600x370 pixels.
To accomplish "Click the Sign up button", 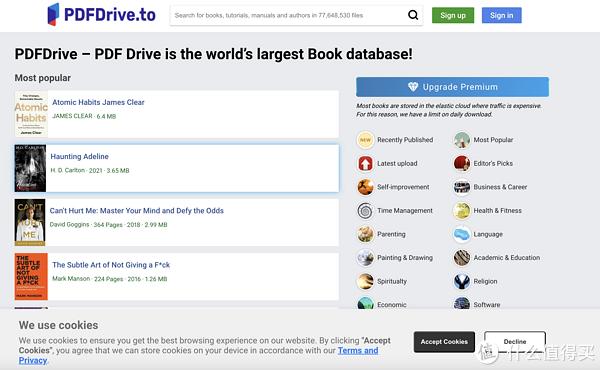I will tap(453, 15).
